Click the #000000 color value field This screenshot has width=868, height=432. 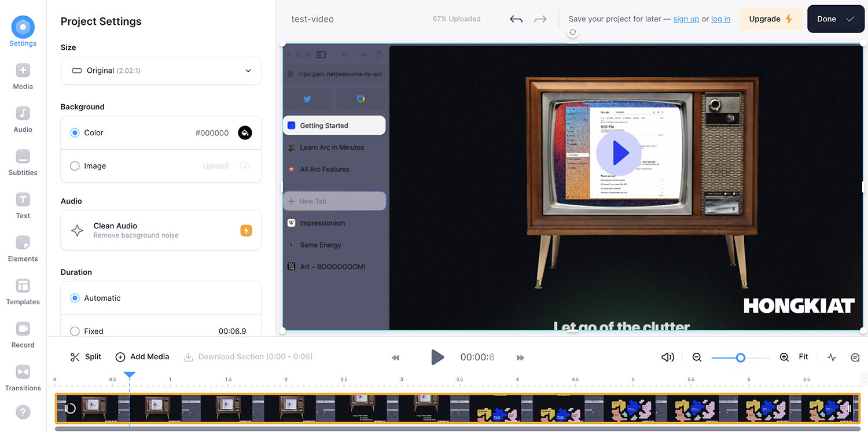tap(212, 133)
